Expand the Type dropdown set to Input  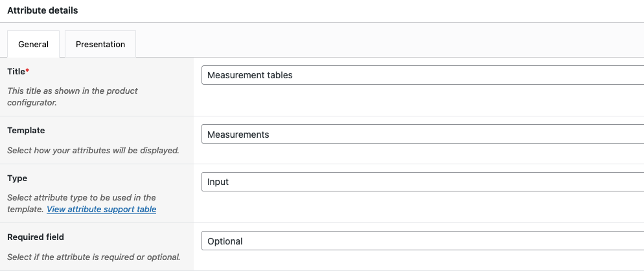(x=422, y=182)
